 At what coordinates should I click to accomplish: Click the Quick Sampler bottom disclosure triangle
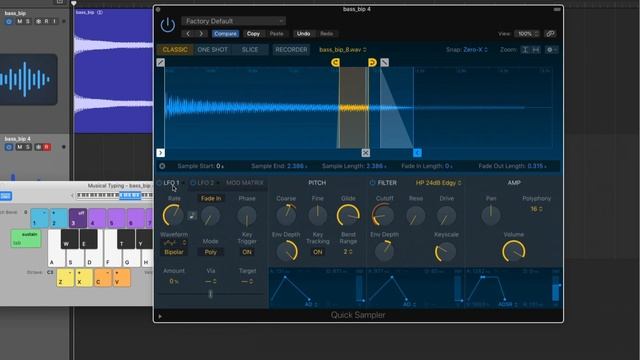160,316
